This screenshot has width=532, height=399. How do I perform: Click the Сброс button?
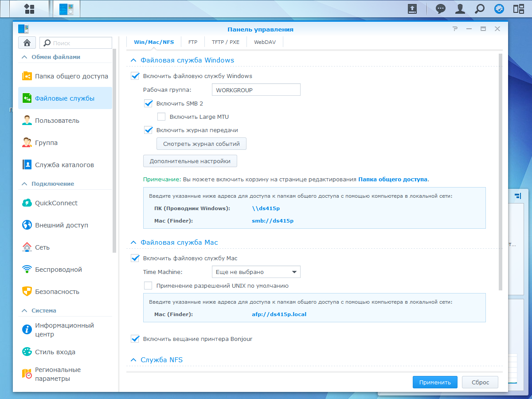(480, 382)
